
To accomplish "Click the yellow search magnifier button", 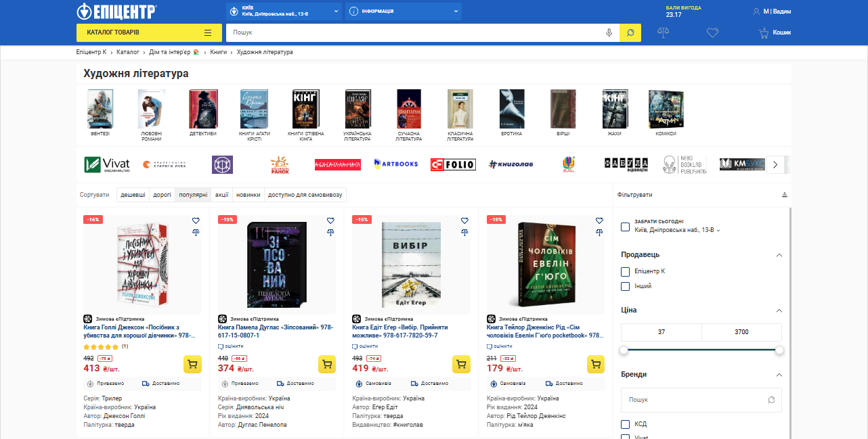I will point(630,32).
